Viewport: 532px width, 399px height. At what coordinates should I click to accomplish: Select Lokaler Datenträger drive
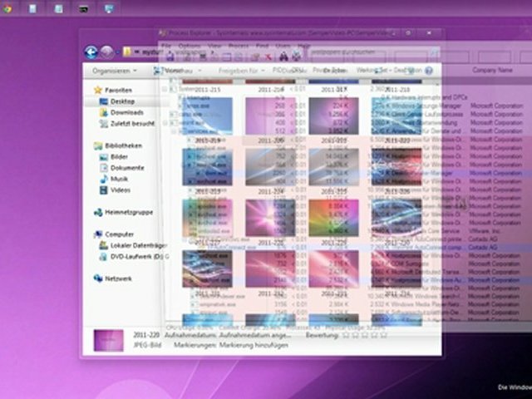click(138, 245)
